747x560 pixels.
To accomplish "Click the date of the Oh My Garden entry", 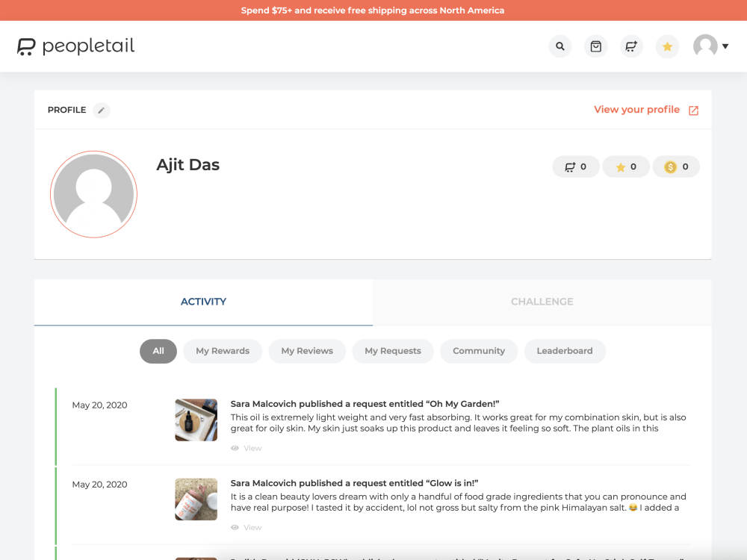I will [99, 405].
